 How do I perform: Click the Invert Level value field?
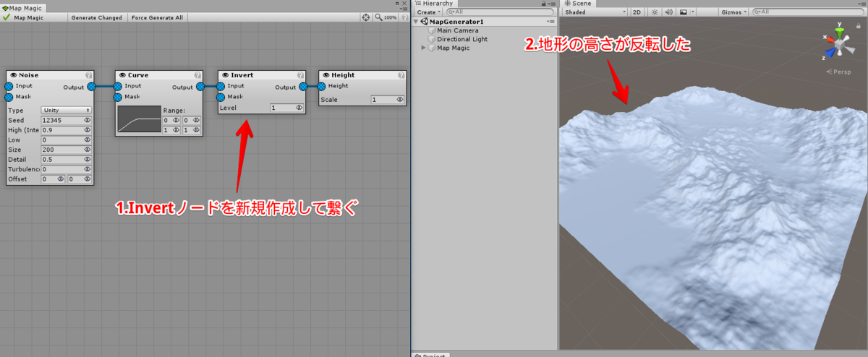(x=286, y=107)
